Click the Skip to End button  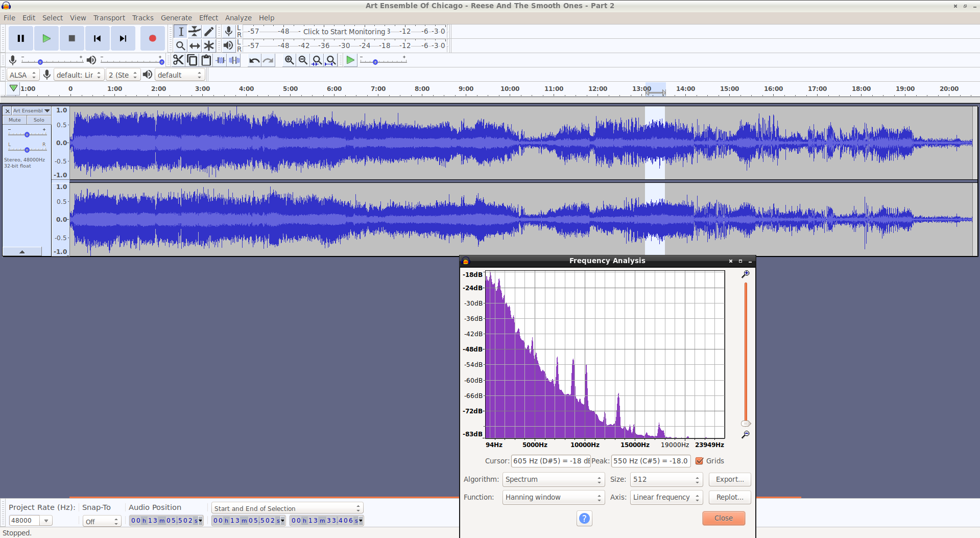[123, 38]
